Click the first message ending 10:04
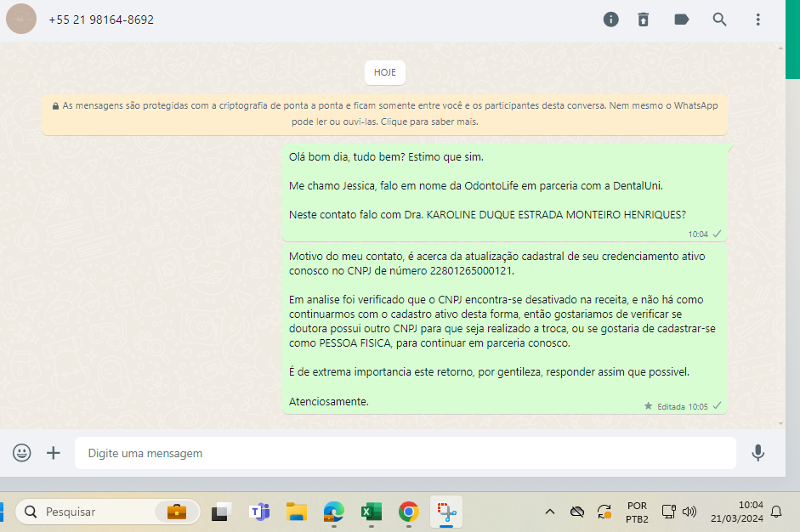The image size is (800, 532). 505,192
